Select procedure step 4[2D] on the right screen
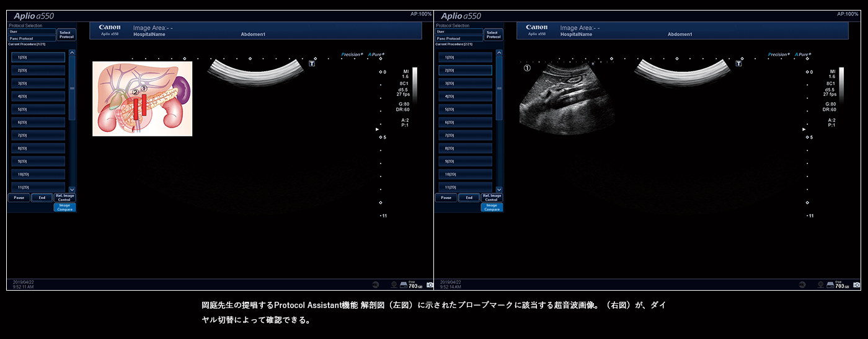This screenshot has width=868, height=339. click(x=465, y=96)
